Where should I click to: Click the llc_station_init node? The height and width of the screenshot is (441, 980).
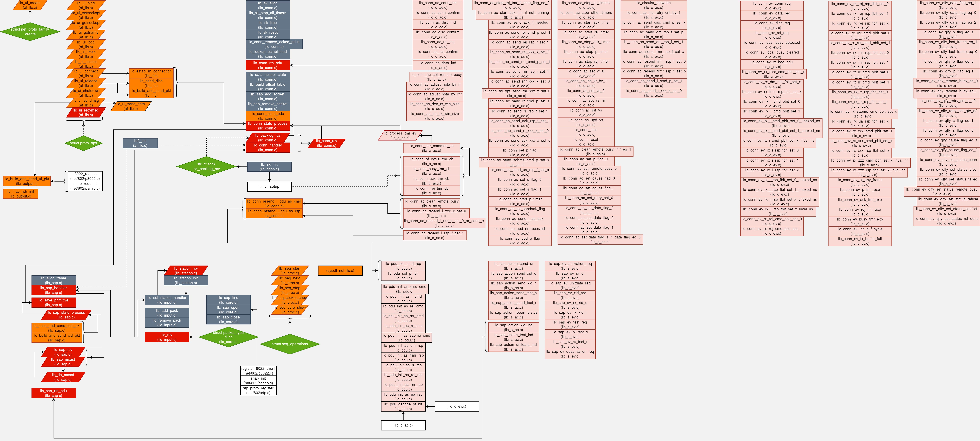[186, 281]
